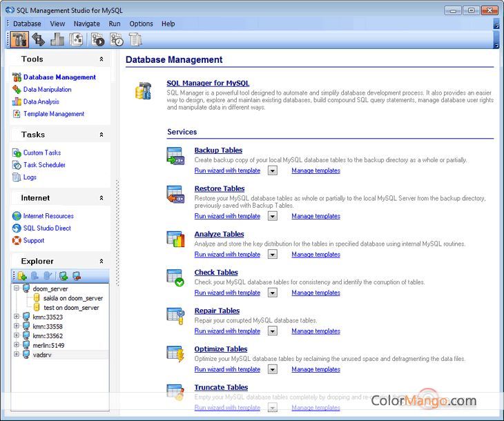This screenshot has height=421, width=504.
Task: Click the Check Tables heading link
Action: click(216, 272)
